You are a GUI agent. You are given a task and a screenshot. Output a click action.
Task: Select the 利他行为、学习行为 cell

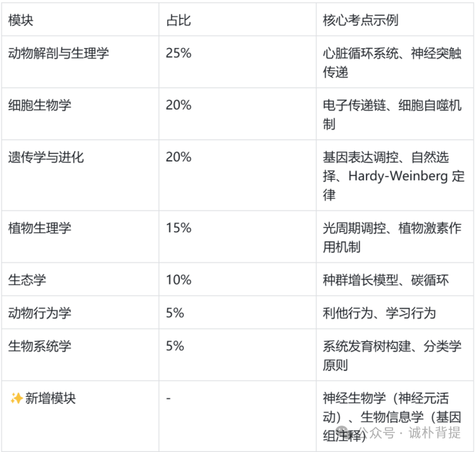click(379, 313)
